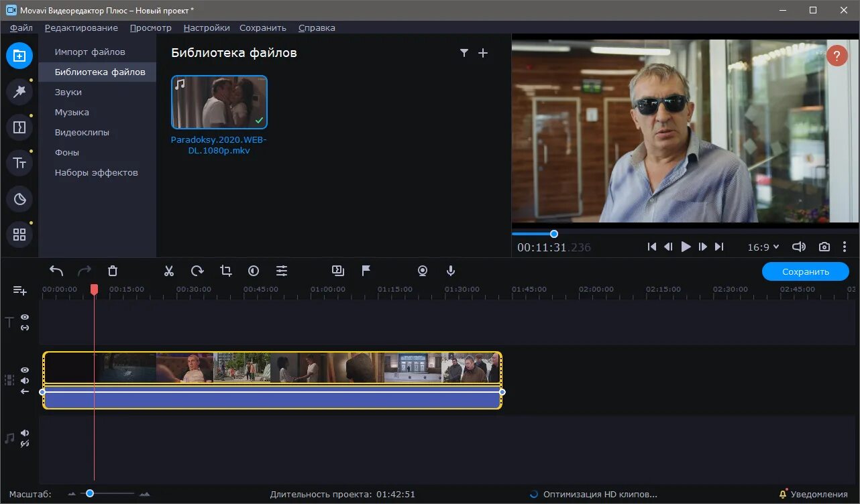Zoom in the timeline with large mountains icon

pos(144,495)
